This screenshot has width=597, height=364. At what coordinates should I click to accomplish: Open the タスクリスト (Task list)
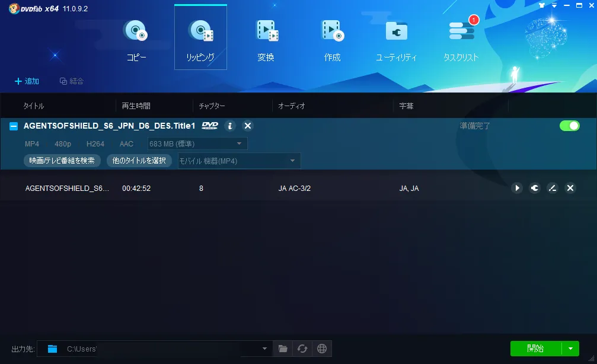461,41
